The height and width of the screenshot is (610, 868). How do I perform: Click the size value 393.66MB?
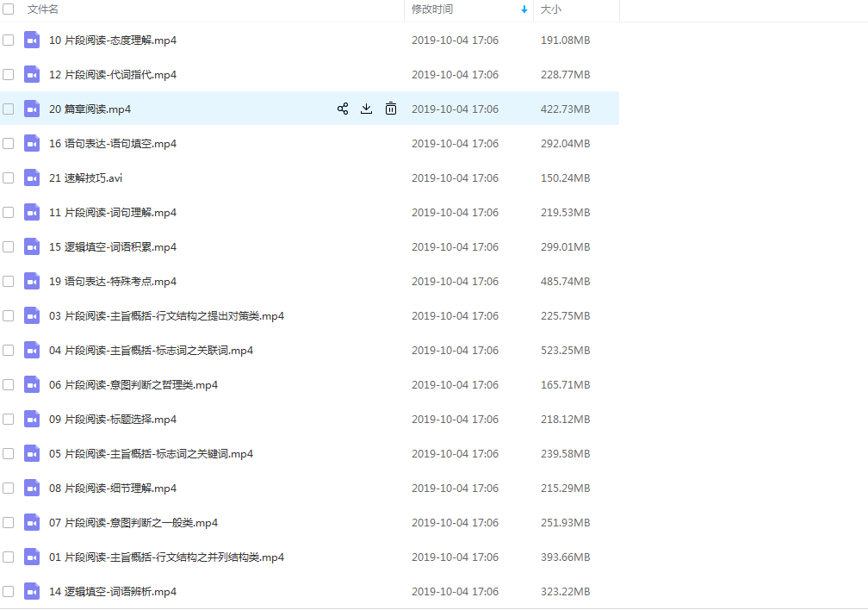point(565,557)
